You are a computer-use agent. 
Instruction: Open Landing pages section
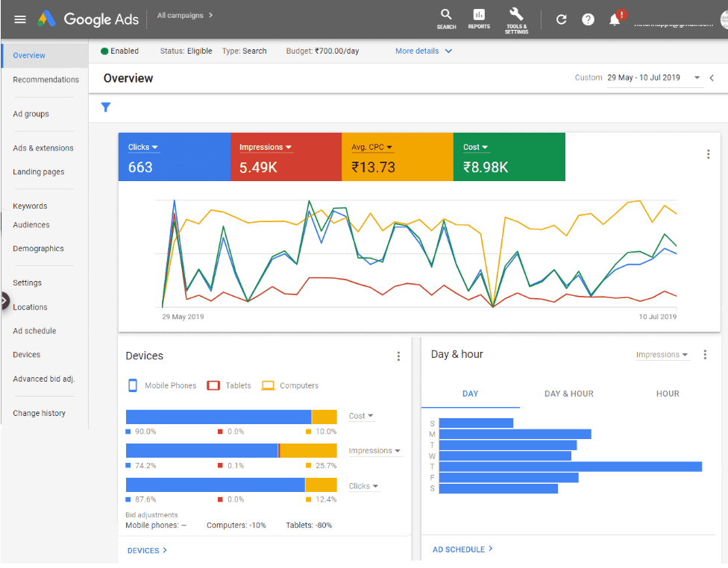[39, 172]
